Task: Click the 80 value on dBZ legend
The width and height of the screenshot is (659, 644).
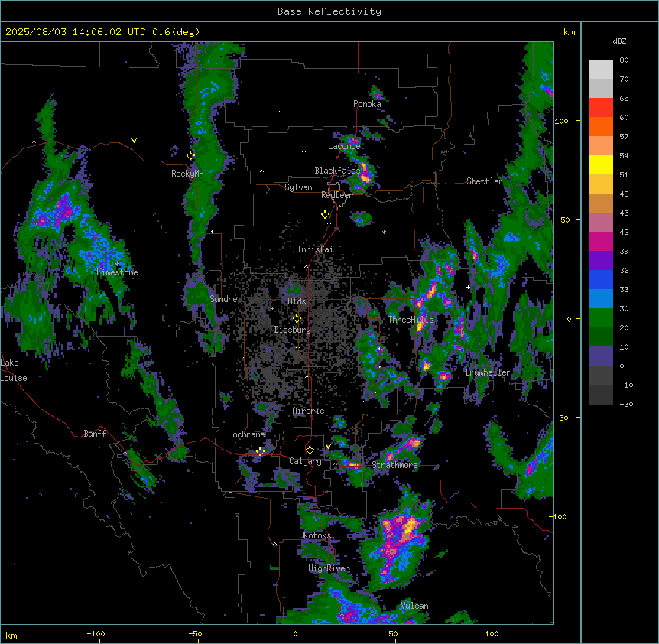Action: point(624,60)
